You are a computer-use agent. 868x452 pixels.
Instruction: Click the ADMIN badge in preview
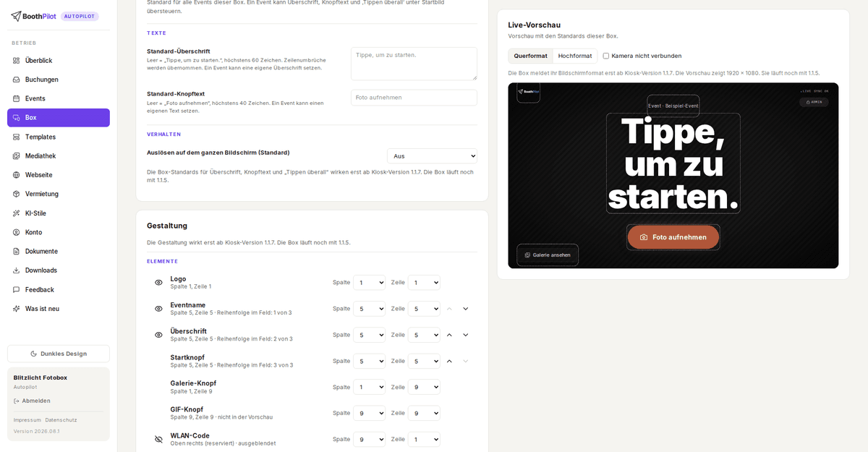tap(814, 102)
